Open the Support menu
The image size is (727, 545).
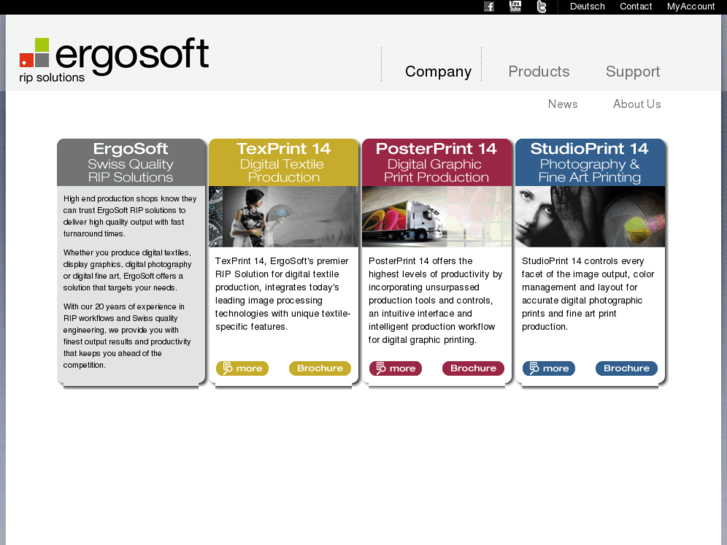632,71
